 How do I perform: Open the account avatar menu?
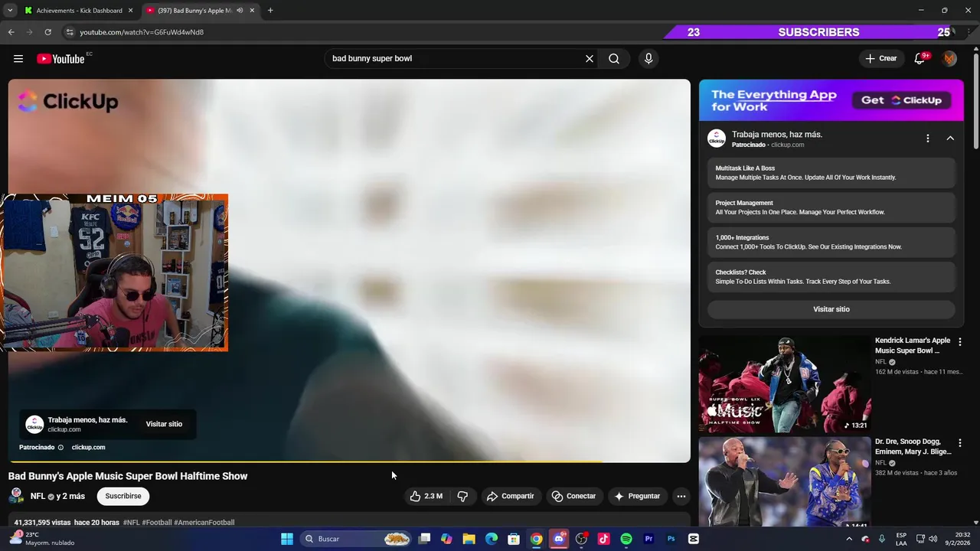coord(949,59)
